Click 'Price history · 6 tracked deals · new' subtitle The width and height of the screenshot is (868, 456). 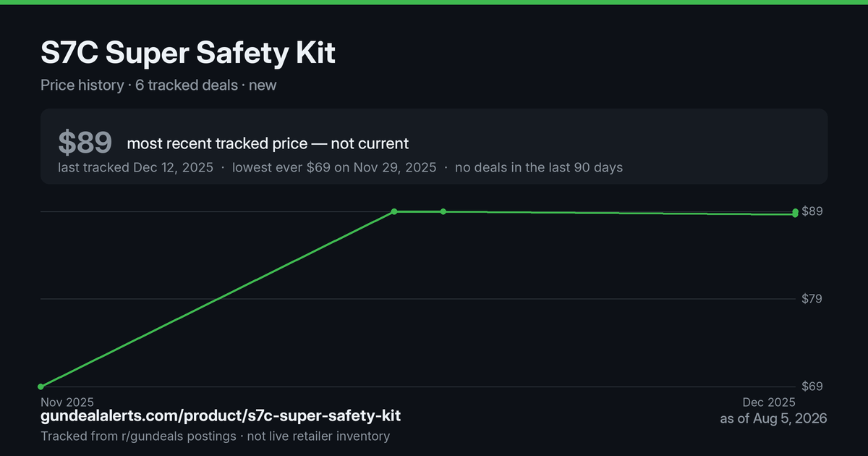(x=158, y=85)
